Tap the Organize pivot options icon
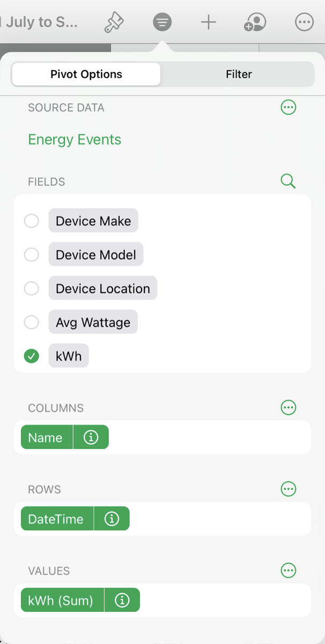The image size is (325, 644). point(162,22)
